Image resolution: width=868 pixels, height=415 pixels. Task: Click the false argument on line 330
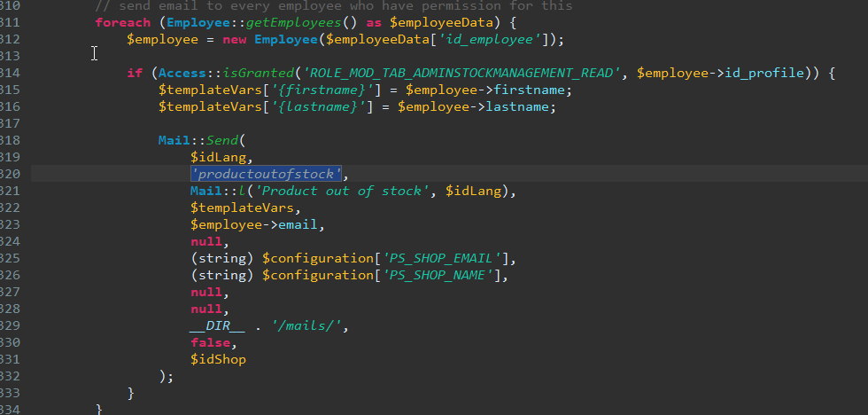point(211,343)
